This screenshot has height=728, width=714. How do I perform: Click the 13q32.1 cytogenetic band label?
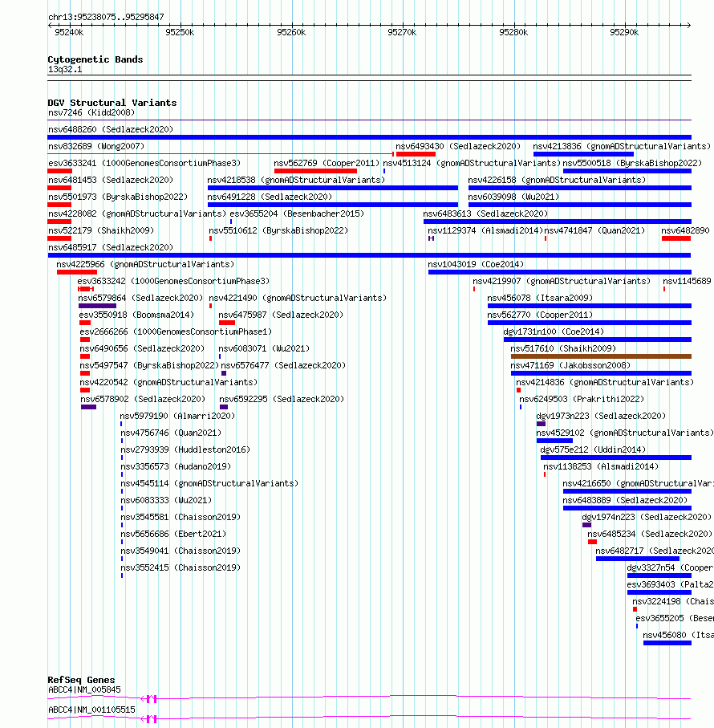(65, 70)
